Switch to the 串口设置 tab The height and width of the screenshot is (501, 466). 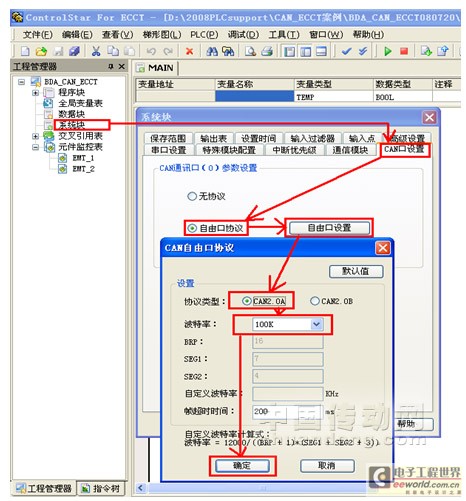tap(169, 150)
